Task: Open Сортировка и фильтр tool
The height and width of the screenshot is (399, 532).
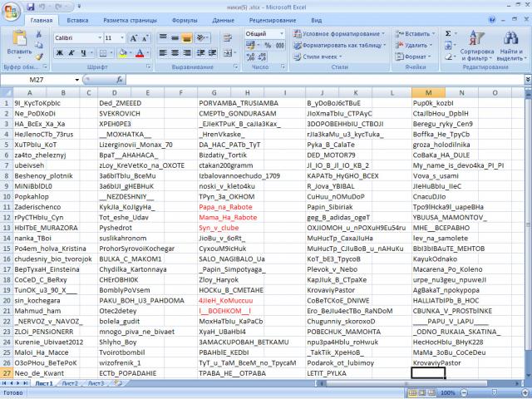Action: [x=472, y=47]
